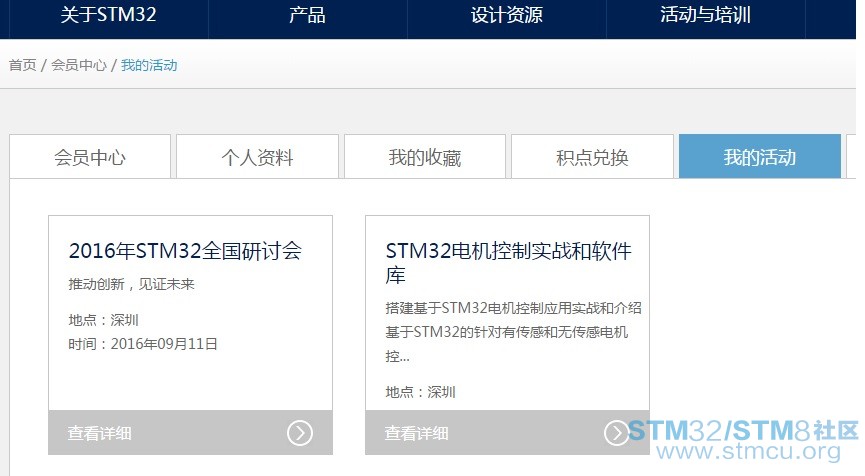Viewport: 865px width, 476px height.
Task: Switch to the 我的收藏 tab
Action: coord(425,157)
